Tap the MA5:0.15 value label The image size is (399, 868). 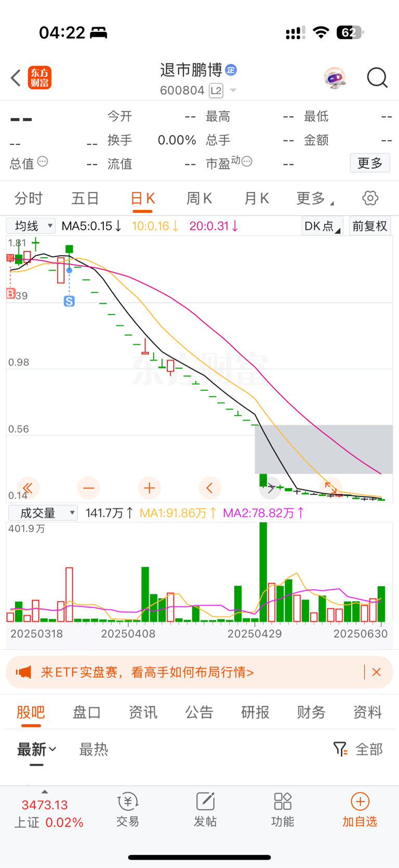(91, 226)
